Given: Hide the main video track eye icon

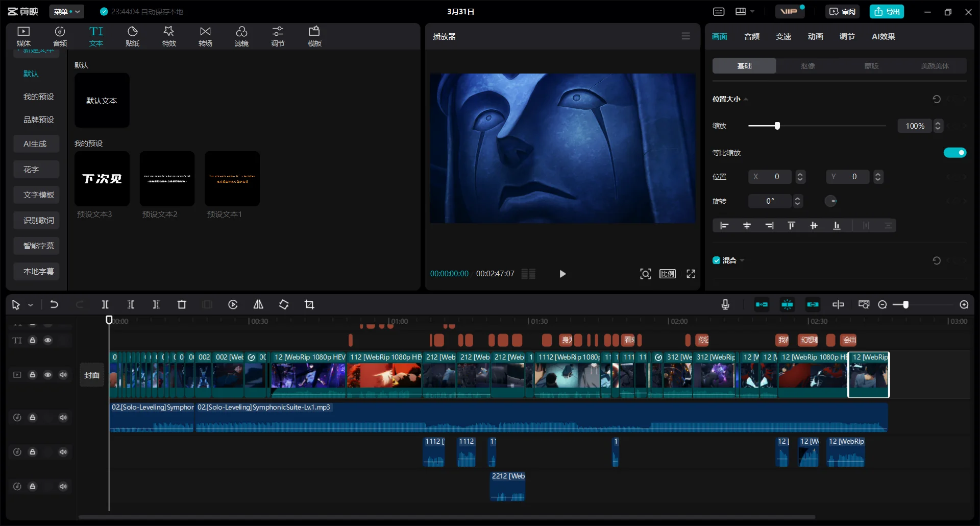Looking at the screenshot, I should click(x=48, y=375).
